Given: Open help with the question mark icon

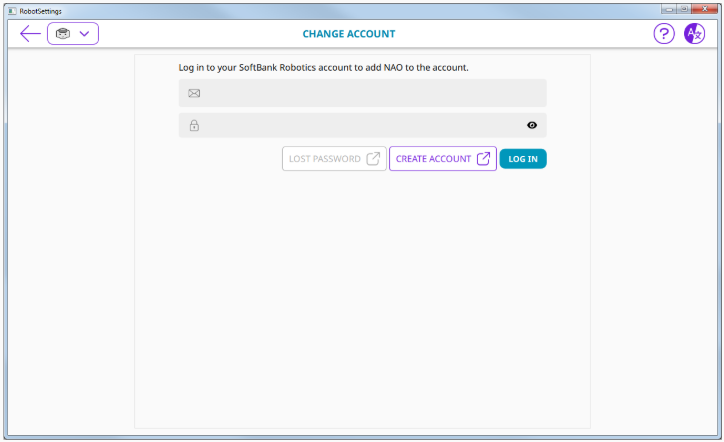Looking at the screenshot, I should pos(664,34).
